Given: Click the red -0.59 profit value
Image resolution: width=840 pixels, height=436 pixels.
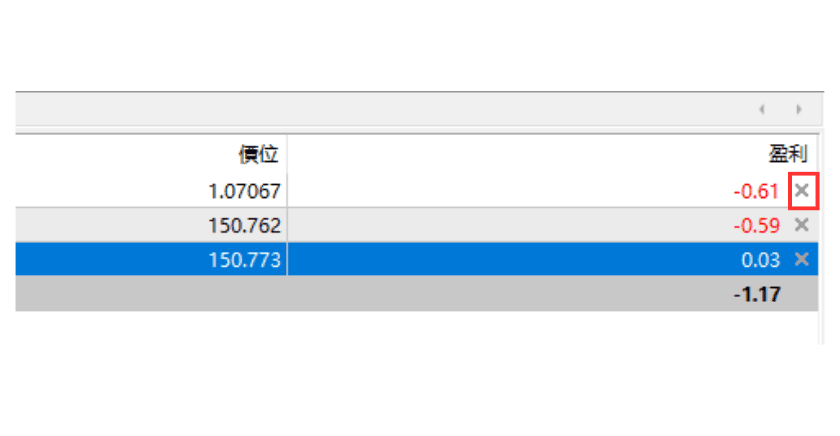Looking at the screenshot, I should [756, 225].
